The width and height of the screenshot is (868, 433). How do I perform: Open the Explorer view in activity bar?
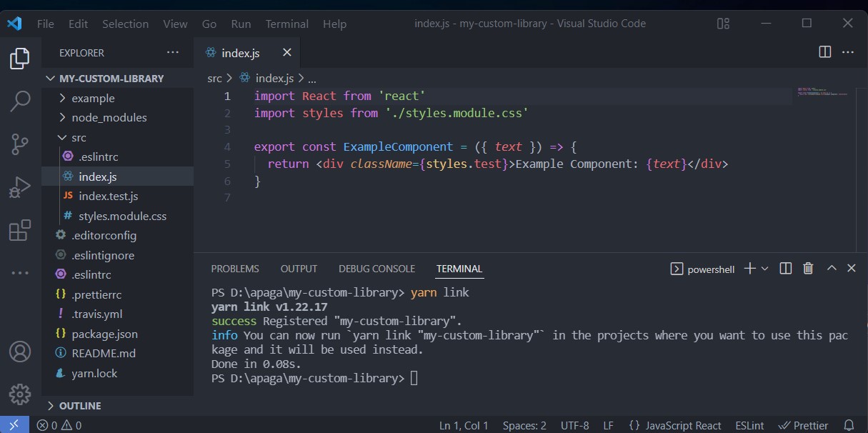point(20,59)
